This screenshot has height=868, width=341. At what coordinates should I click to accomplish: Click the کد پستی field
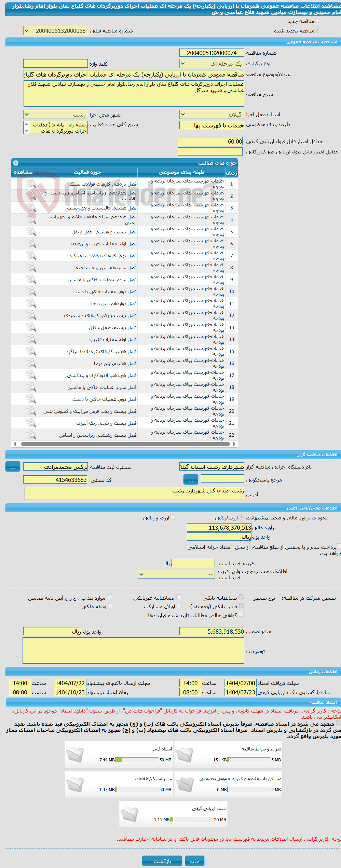[55, 480]
